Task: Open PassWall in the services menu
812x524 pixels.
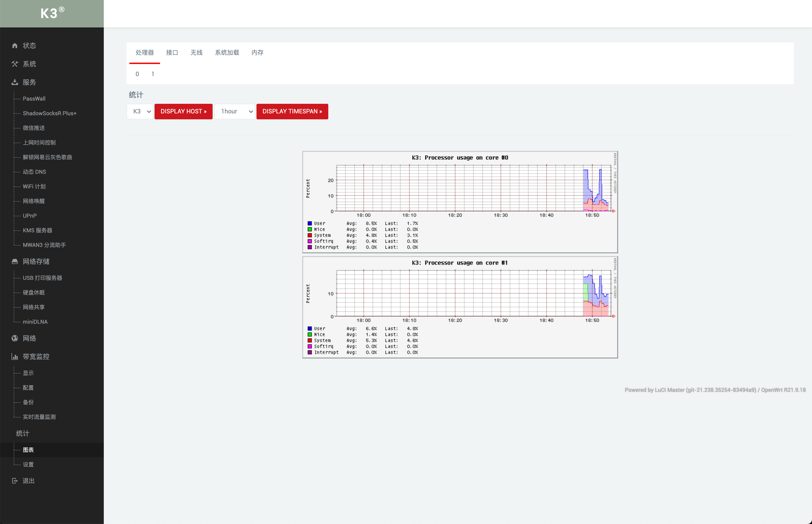Action: [x=34, y=99]
